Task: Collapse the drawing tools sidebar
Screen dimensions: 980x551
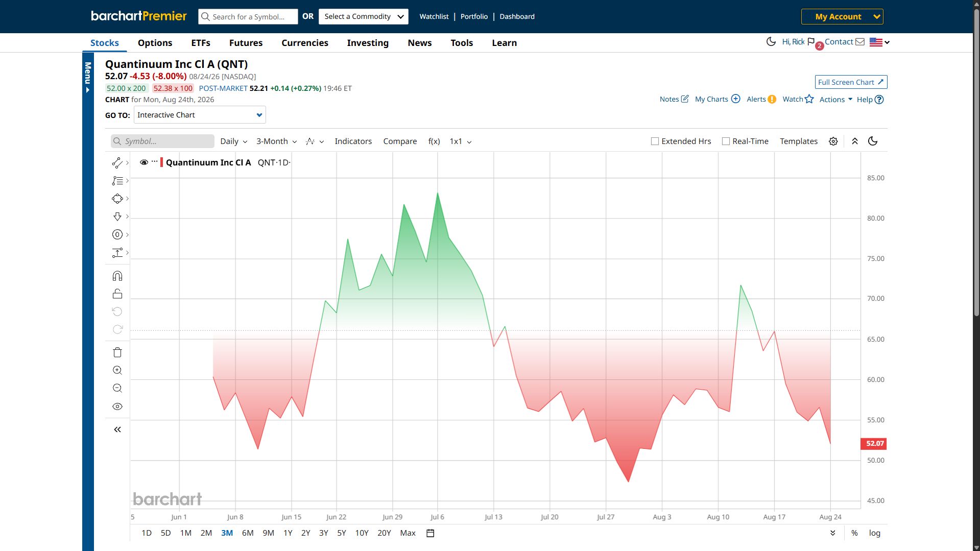Action: tap(117, 429)
